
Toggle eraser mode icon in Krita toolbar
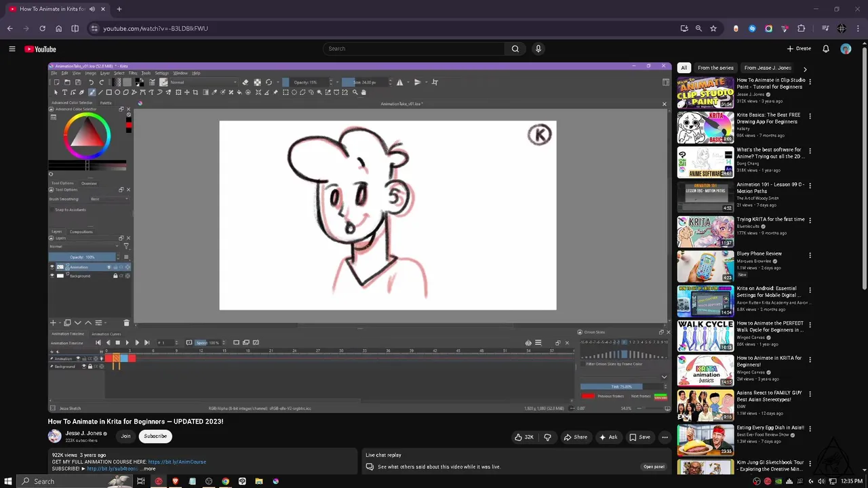coord(245,82)
